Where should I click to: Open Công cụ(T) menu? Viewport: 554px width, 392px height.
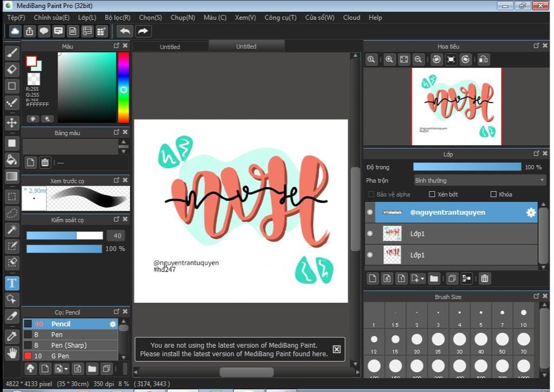click(281, 18)
